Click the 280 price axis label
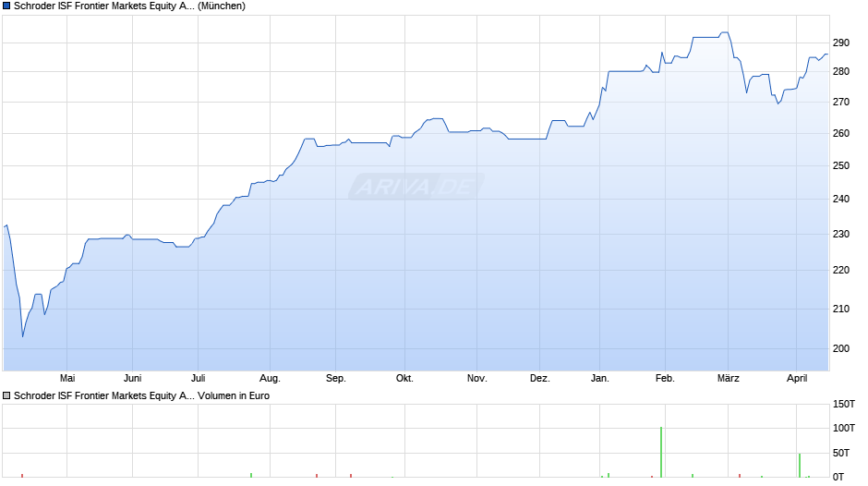The image size is (868, 486). tap(841, 71)
